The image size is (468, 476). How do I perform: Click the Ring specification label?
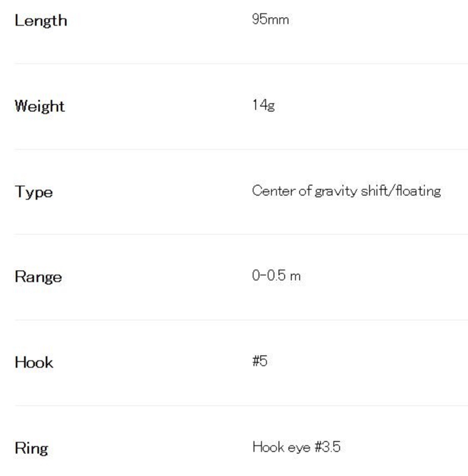(x=31, y=448)
